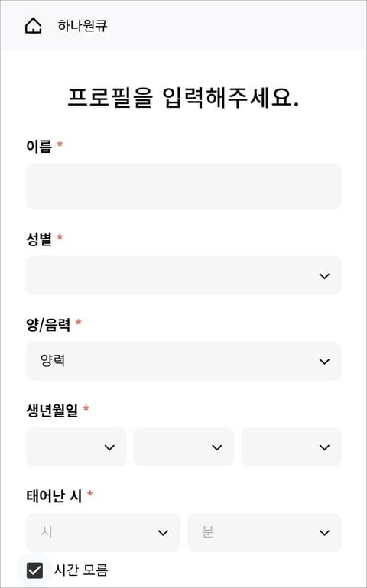
Task: Click the chevron in 성별 field
Action: point(324,276)
